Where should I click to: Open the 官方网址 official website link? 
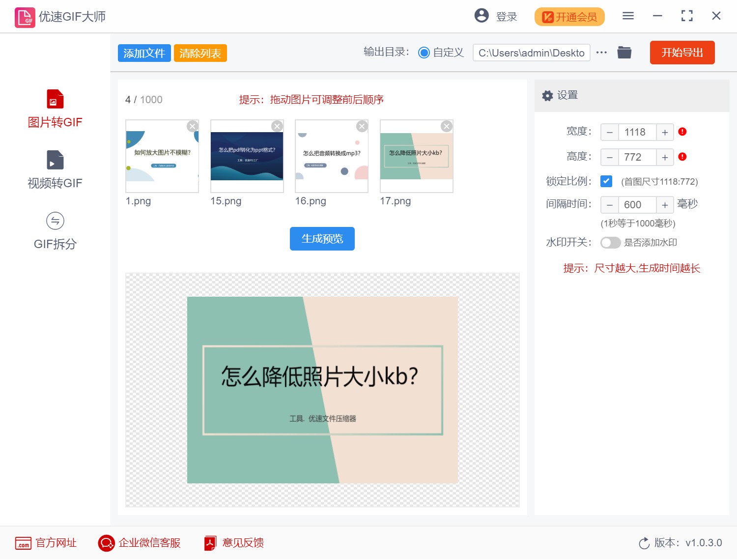pos(46,543)
